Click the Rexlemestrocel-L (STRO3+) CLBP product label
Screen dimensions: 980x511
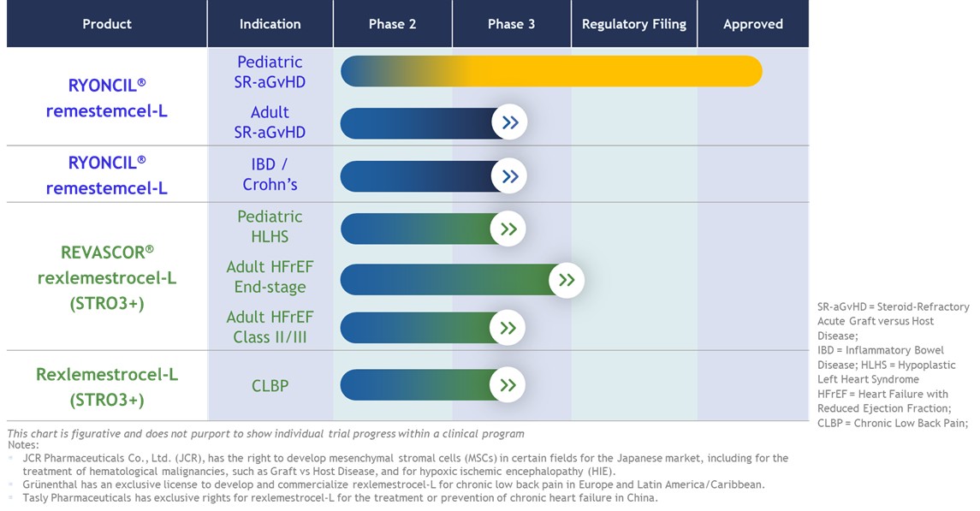pos(107,387)
